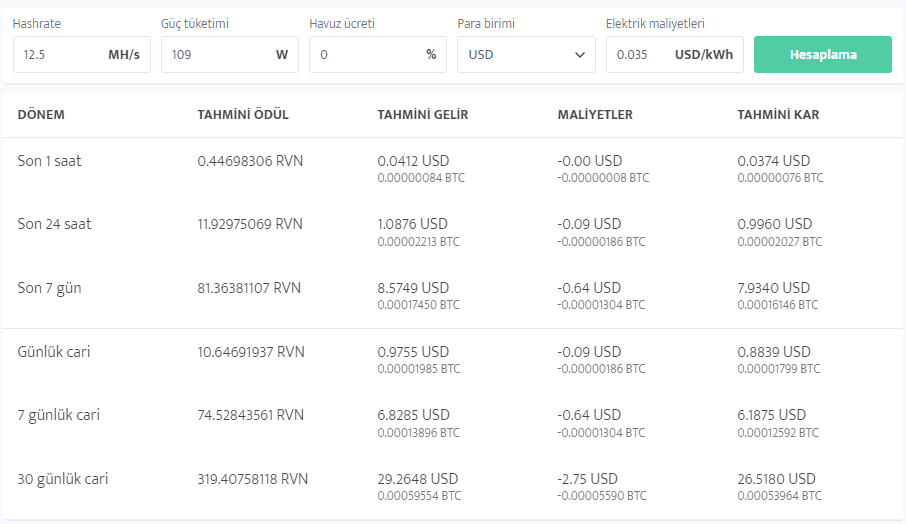Select the Son 7 gün row label
Viewport: 906px width, 524px height.
pos(49,288)
